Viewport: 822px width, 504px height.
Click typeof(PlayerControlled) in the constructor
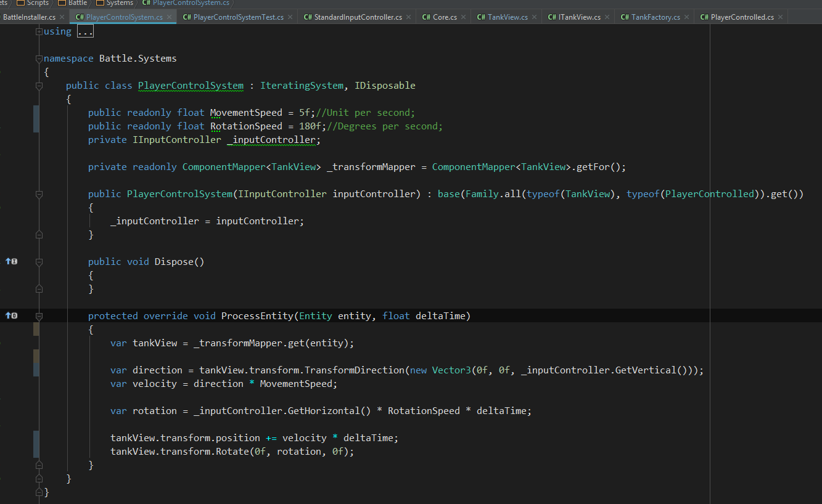[693, 194]
